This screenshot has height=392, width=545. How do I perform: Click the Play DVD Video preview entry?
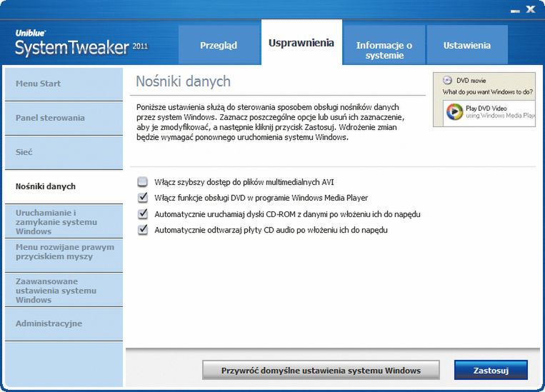(x=489, y=112)
